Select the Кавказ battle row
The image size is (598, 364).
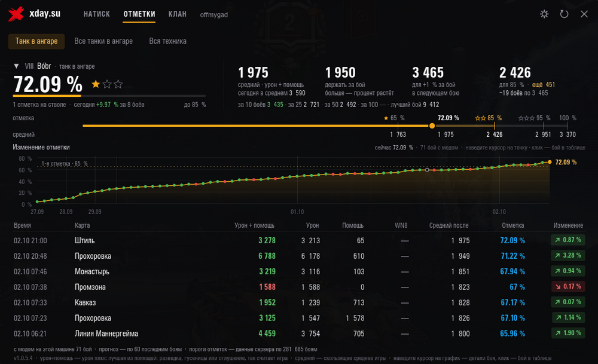pyautogui.click(x=299, y=302)
